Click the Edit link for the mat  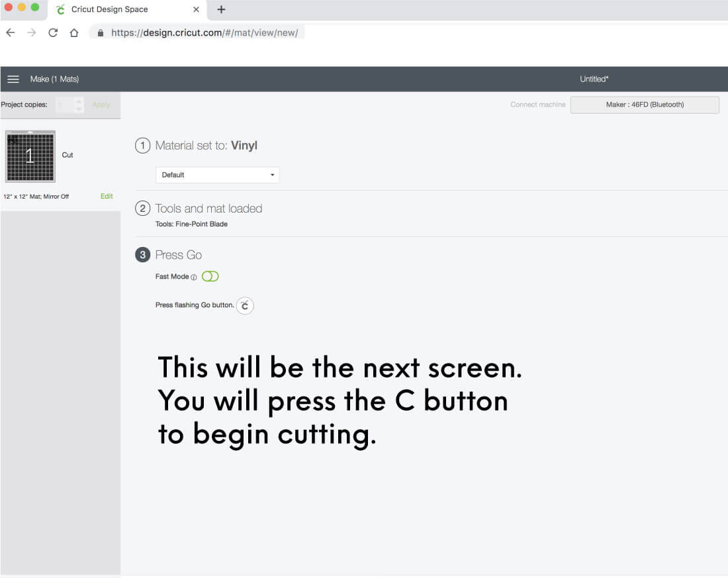click(x=107, y=196)
